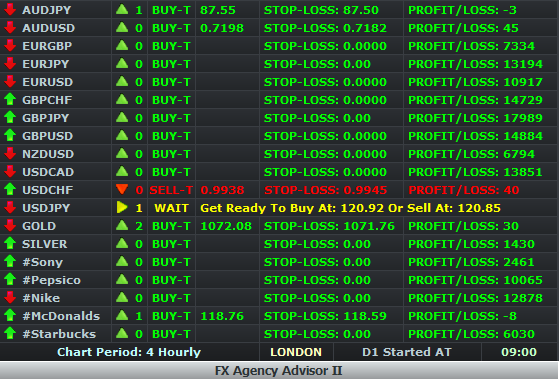Viewport: 559px width, 380px height.
Task: Click the LONDON session cell
Action: point(296,352)
